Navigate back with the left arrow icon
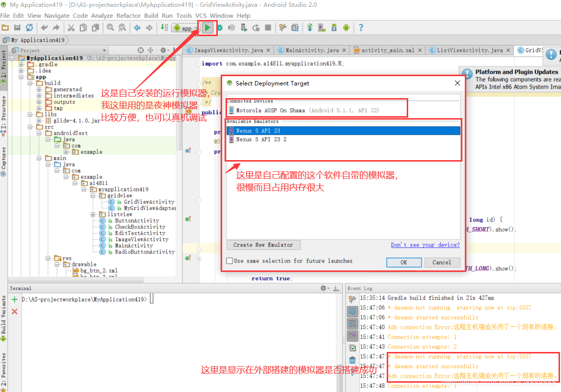Image resolution: width=561 pixels, height=392 pixels. pos(137,27)
